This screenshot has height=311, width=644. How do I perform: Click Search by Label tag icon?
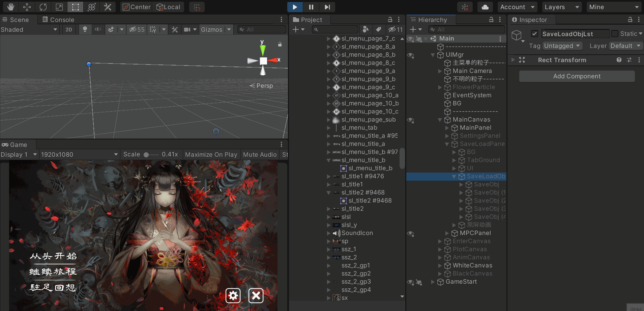[379, 29]
